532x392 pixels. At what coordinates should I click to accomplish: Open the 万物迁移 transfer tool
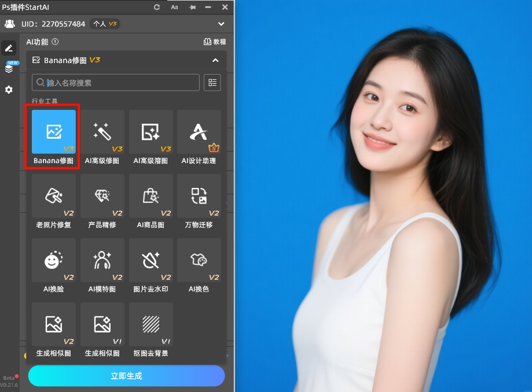[x=199, y=195]
